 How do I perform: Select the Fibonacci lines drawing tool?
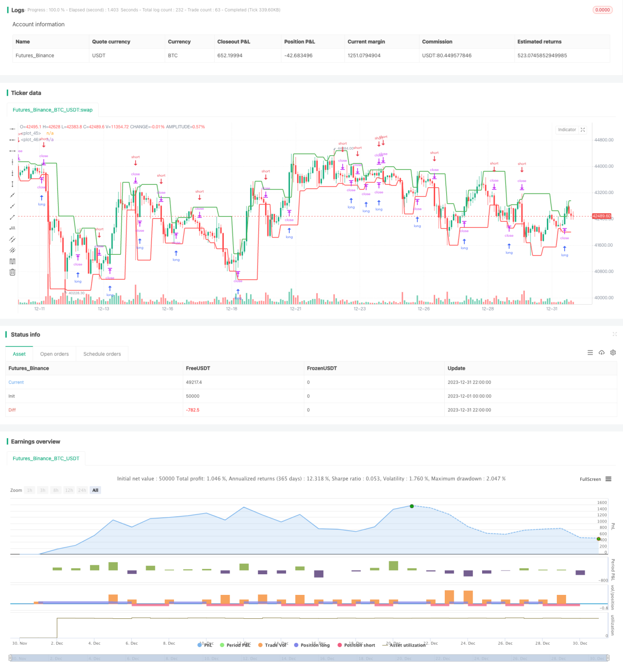click(x=12, y=261)
